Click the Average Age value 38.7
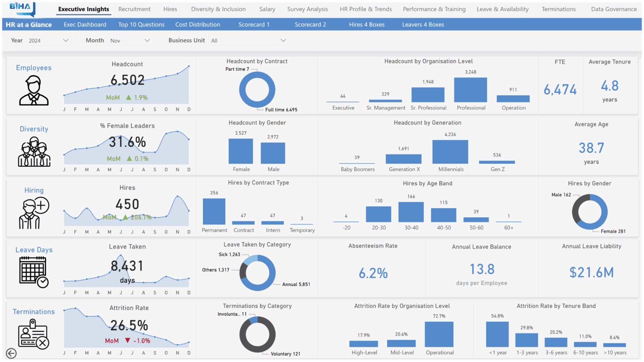The image size is (644, 362). [591, 148]
